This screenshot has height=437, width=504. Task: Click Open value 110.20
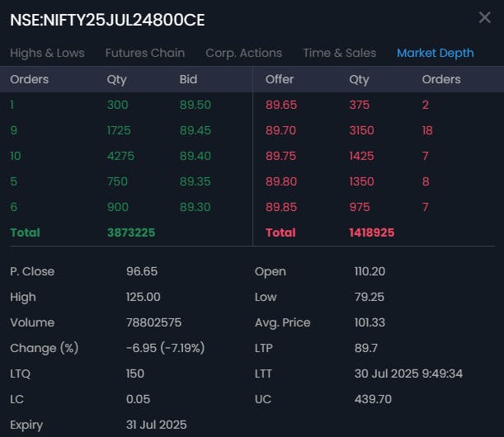370,271
